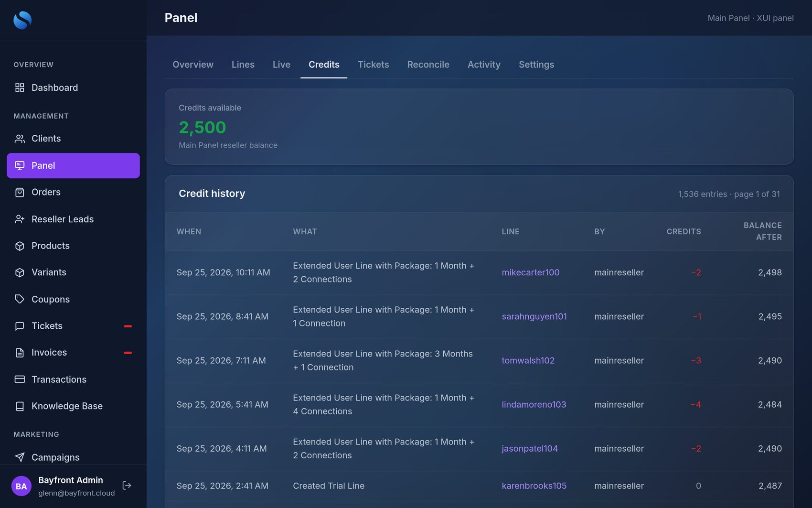Image resolution: width=812 pixels, height=508 pixels.
Task: Open the karenbrooks105 line link
Action: coord(534,486)
